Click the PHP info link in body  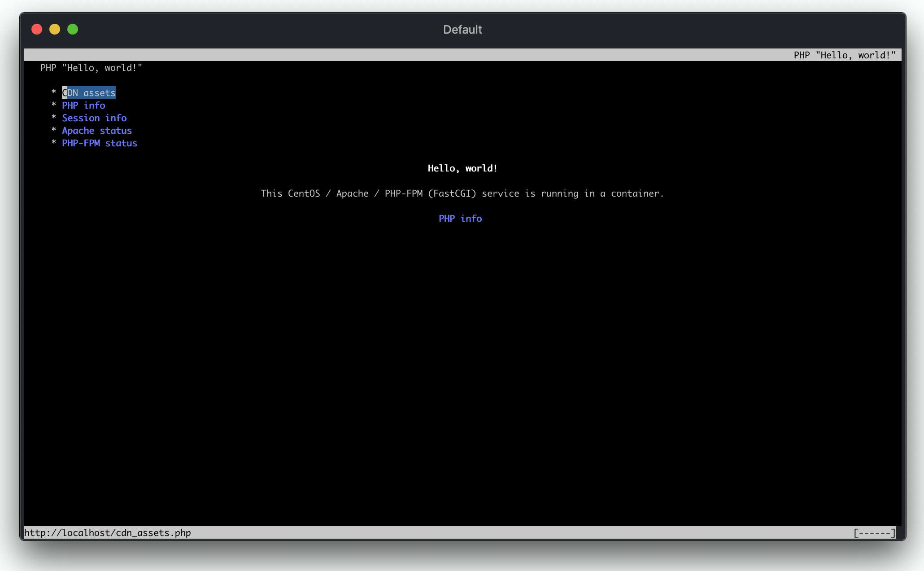(461, 218)
